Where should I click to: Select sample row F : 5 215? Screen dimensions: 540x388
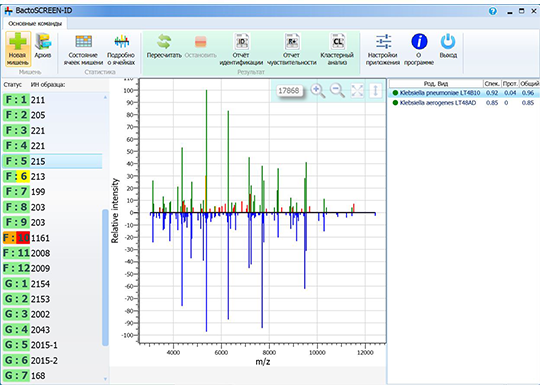pyautogui.click(x=52, y=161)
